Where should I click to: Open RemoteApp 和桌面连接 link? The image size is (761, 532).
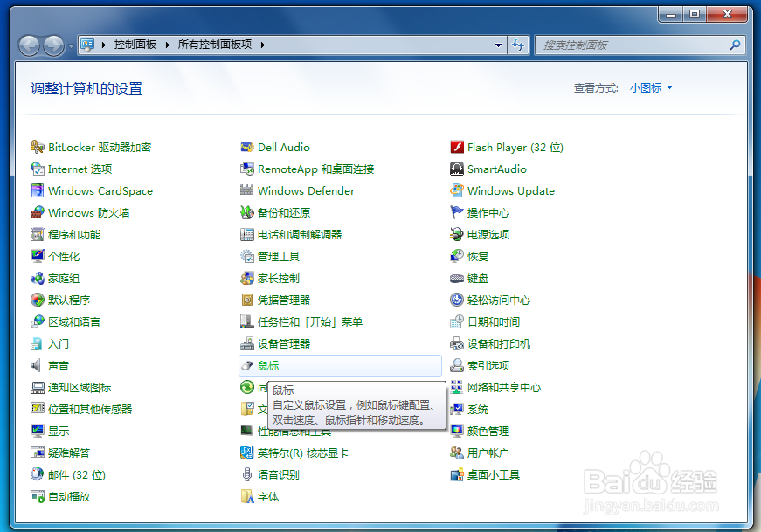[316, 169]
